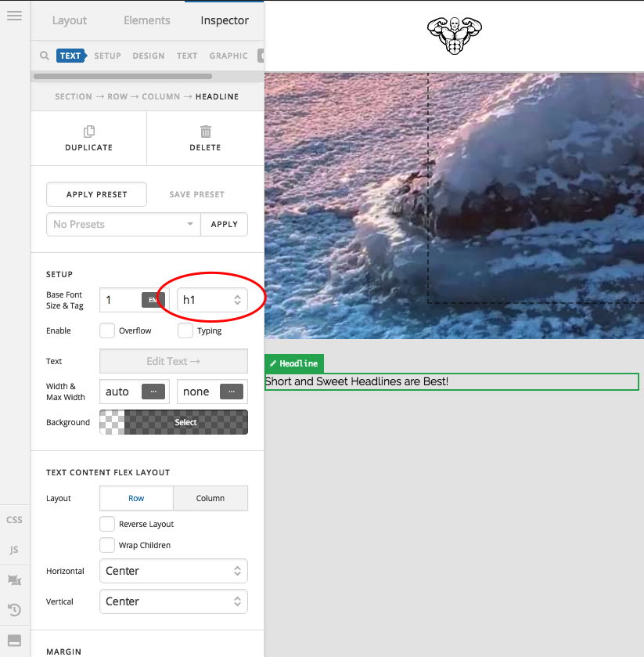The height and width of the screenshot is (657, 644).
Task: Open the Vertical Center dropdown
Action: [x=174, y=601]
